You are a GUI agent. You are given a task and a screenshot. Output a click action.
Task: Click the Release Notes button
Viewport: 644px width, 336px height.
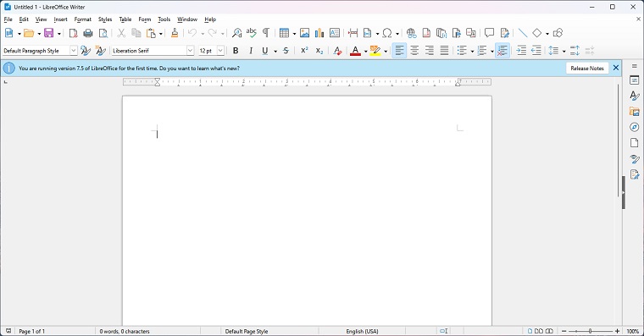pos(587,68)
